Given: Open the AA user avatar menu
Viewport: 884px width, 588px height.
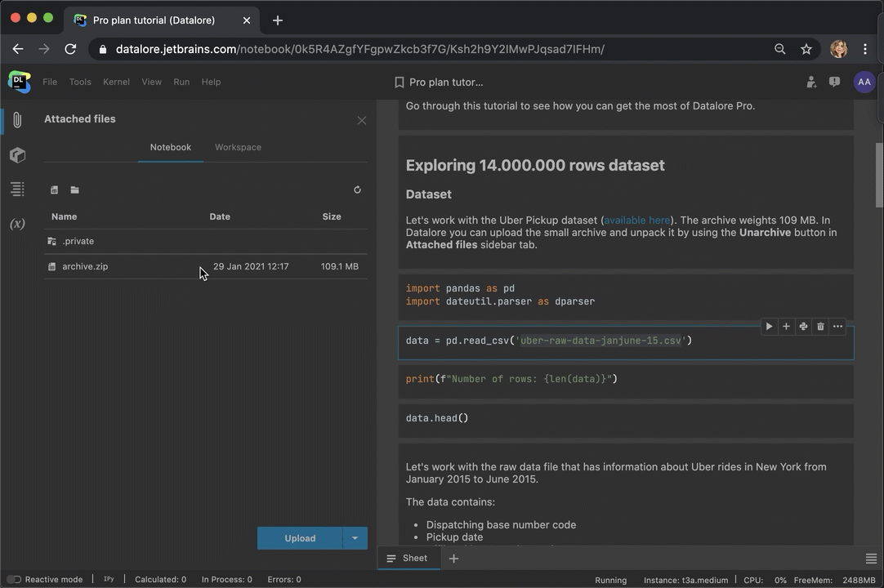Looking at the screenshot, I should click(x=864, y=82).
